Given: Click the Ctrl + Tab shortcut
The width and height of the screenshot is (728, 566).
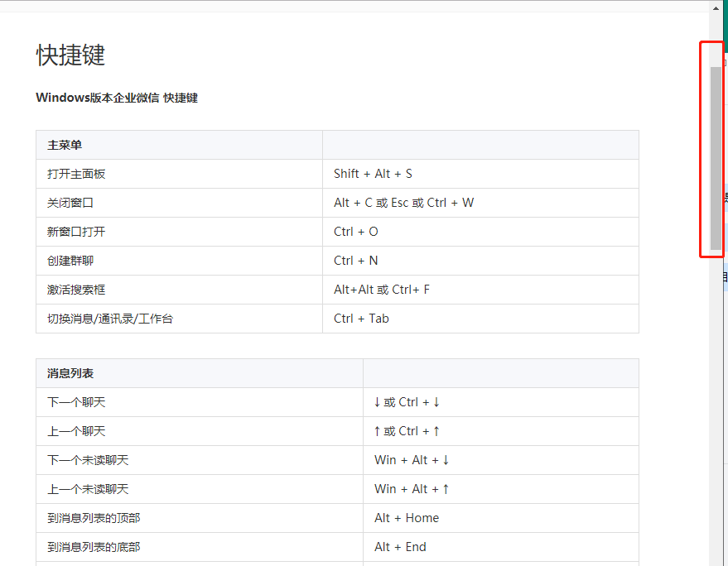Looking at the screenshot, I should click(x=361, y=319).
